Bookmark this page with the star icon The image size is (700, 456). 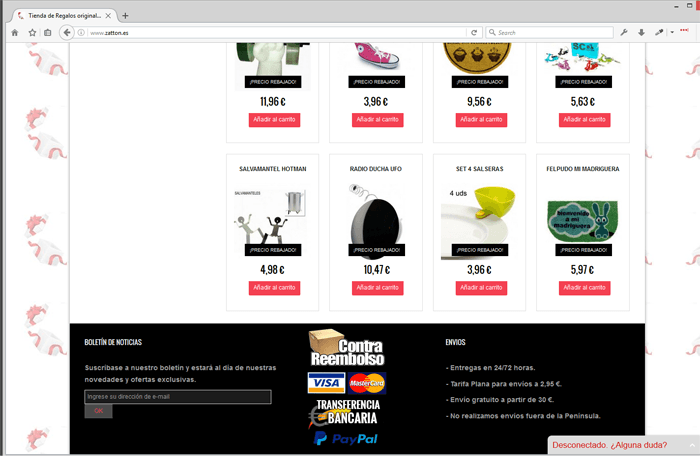click(x=32, y=33)
